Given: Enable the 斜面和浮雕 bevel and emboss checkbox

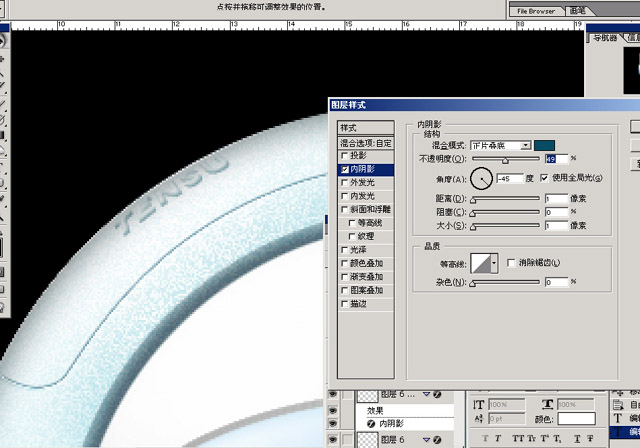Looking at the screenshot, I should click(x=345, y=209).
